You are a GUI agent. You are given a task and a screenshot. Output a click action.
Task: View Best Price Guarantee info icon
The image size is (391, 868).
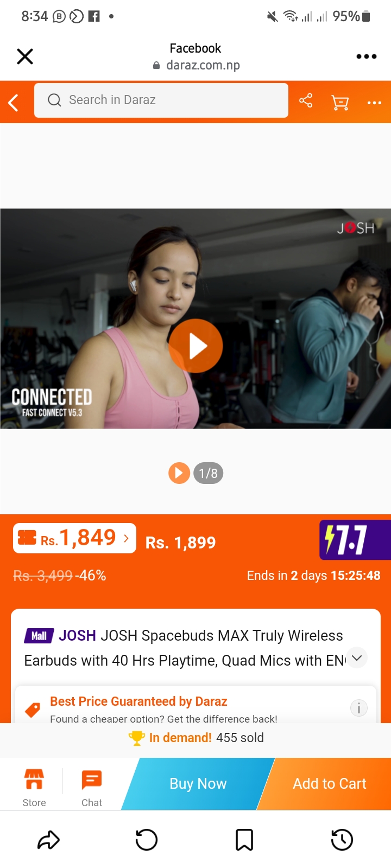[x=358, y=708]
